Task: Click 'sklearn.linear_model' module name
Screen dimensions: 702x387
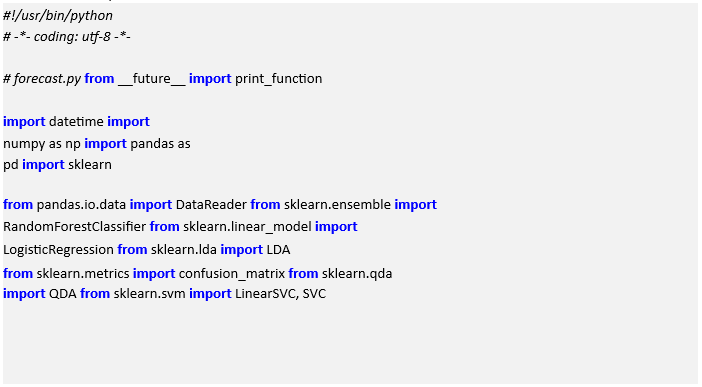Action: (x=247, y=227)
